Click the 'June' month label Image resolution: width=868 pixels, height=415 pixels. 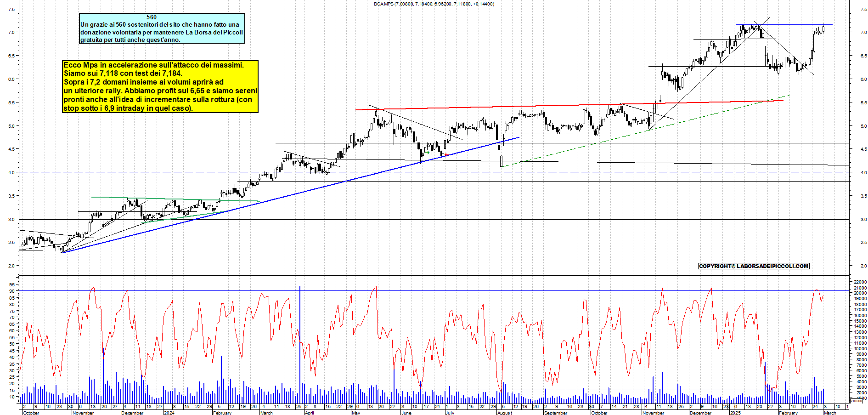click(406, 413)
